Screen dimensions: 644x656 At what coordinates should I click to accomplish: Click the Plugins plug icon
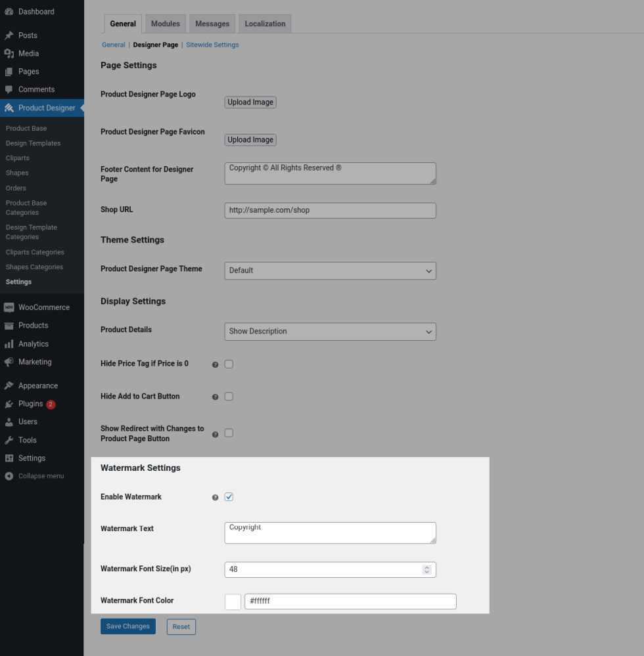(9, 404)
